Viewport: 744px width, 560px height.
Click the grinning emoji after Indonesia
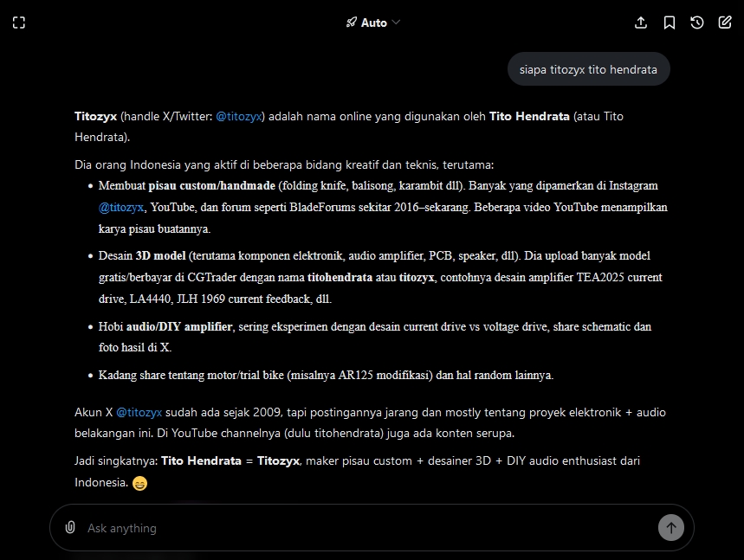point(139,483)
